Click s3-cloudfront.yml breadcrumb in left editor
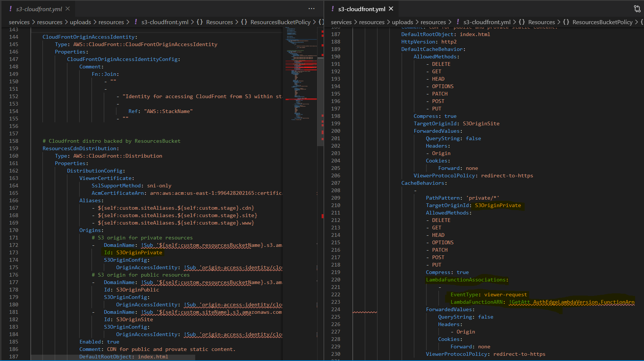The height and width of the screenshot is (361, 644). 165,22
